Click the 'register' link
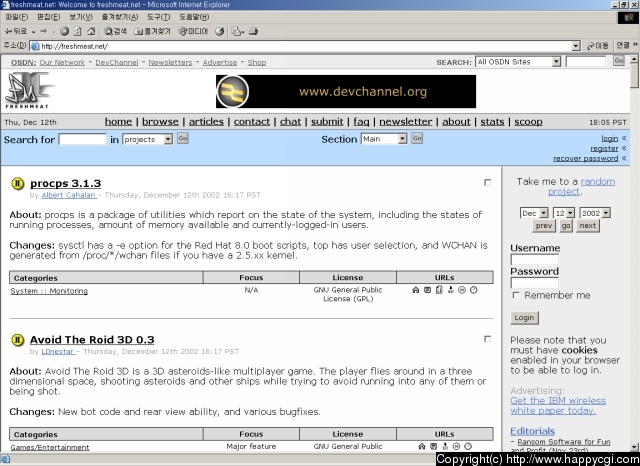 604,149
